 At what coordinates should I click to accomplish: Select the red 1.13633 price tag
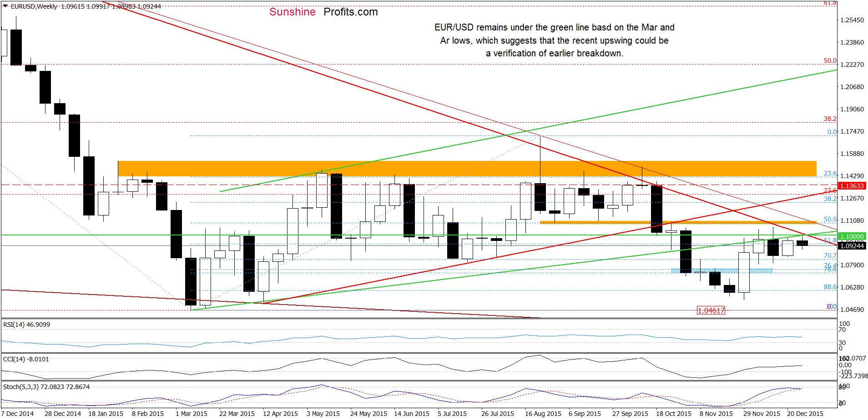852,186
